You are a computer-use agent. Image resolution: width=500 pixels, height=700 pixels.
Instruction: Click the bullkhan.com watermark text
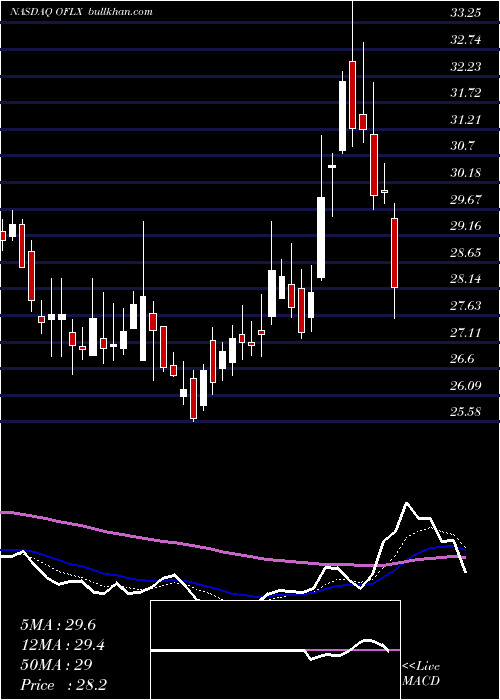(x=121, y=12)
